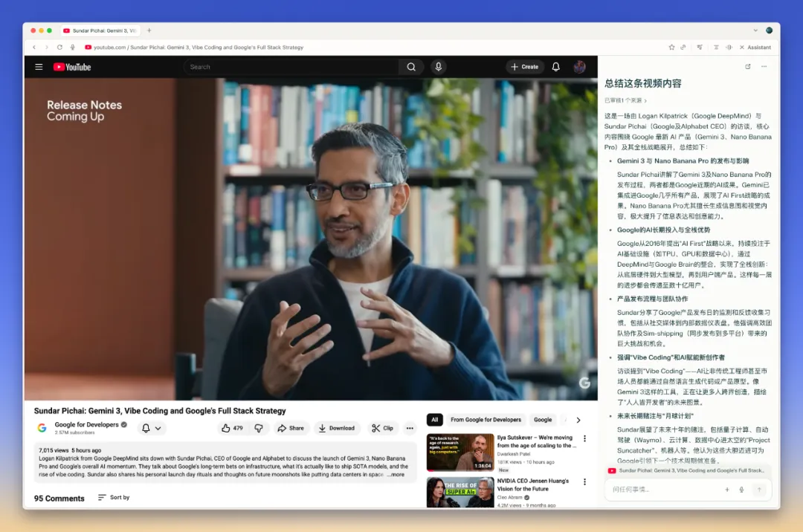Viewport: 803px width, 532px height.
Task: Open assistant panel more options ellipsis
Action: (x=764, y=67)
